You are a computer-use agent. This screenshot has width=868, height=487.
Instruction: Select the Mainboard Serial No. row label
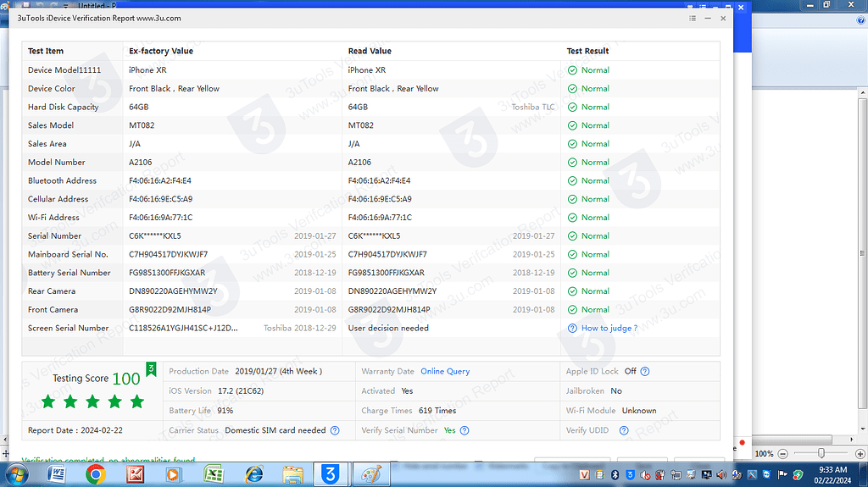(x=68, y=255)
